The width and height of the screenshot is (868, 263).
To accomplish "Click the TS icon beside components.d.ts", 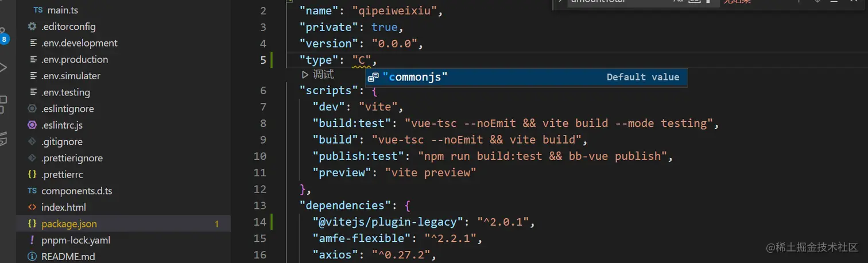I will pyautogui.click(x=32, y=191).
